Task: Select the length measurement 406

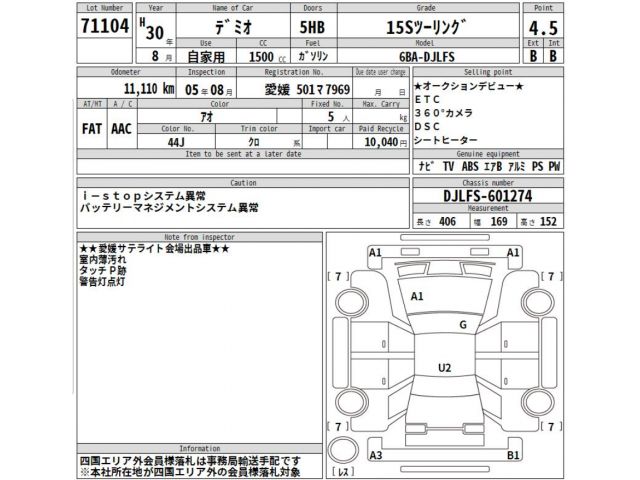Action: pyautogui.click(x=447, y=222)
